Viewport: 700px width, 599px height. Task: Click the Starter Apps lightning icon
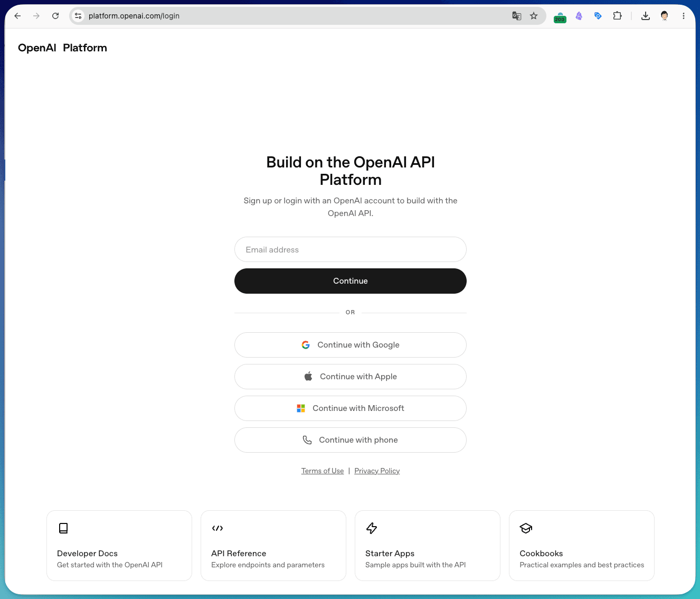pyautogui.click(x=372, y=528)
